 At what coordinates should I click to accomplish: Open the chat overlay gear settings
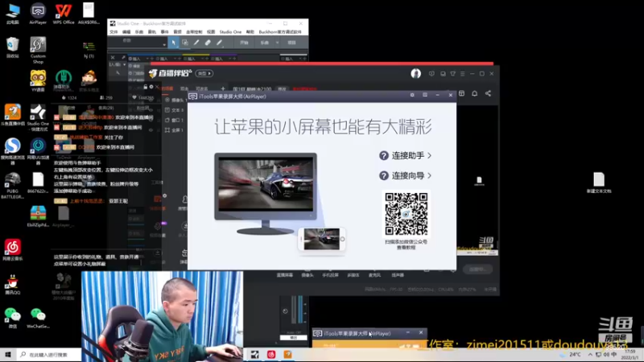pos(151,87)
